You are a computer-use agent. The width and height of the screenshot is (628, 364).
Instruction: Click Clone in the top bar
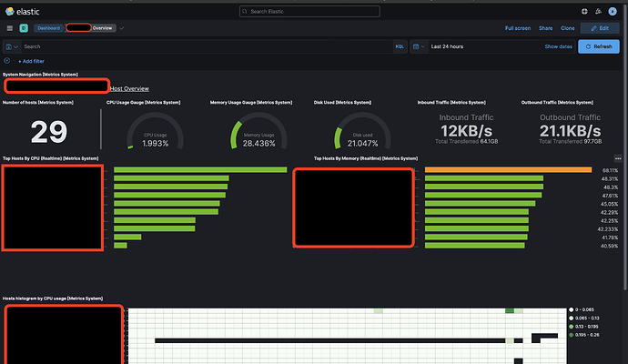point(568,28)
